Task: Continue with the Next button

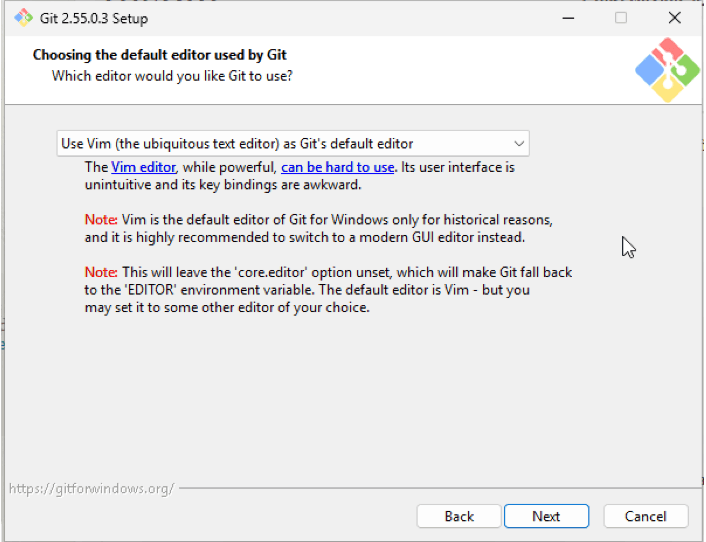Action: pos(546,516)
